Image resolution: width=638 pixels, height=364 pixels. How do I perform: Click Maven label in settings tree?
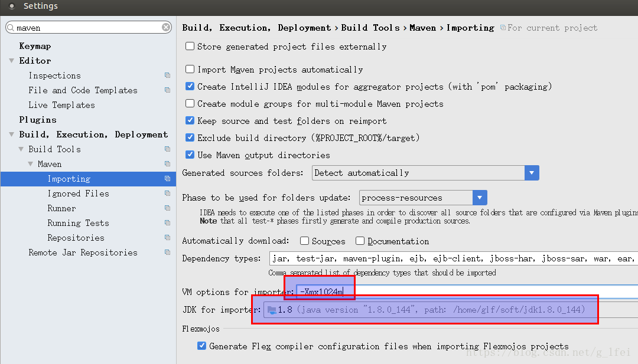pyautogui.click(x=50, y=164)
